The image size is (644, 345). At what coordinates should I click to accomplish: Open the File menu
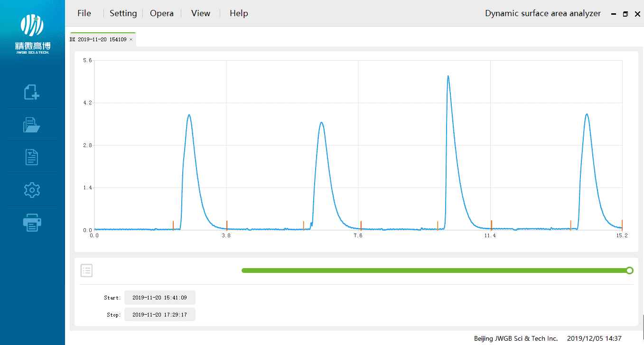click(84, 13)
